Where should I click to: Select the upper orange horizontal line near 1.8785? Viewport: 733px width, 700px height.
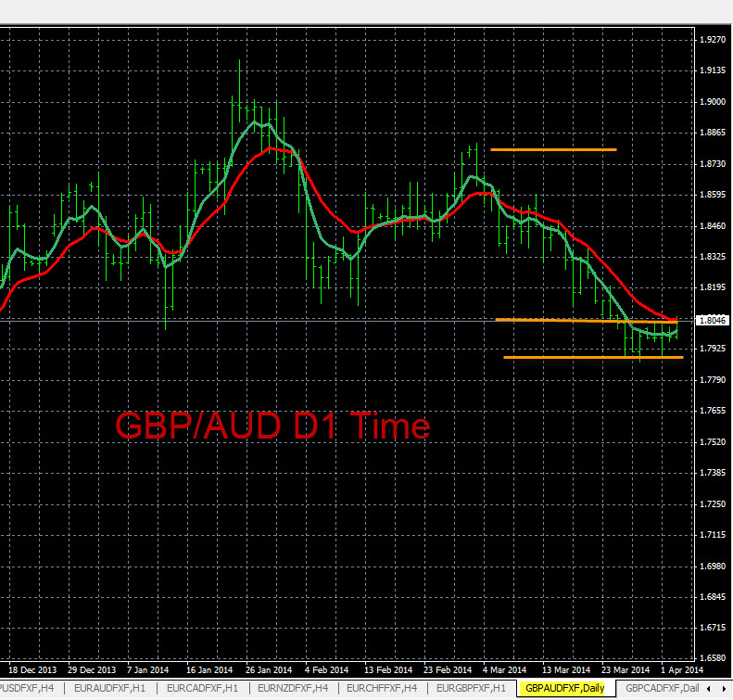tap(553, 149)
